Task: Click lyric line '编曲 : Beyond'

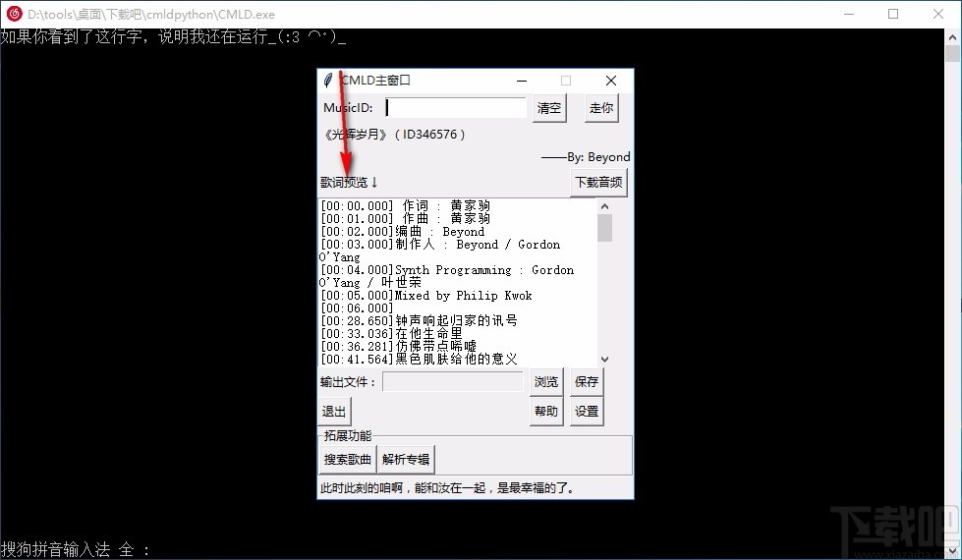Action: click(440, 231)
